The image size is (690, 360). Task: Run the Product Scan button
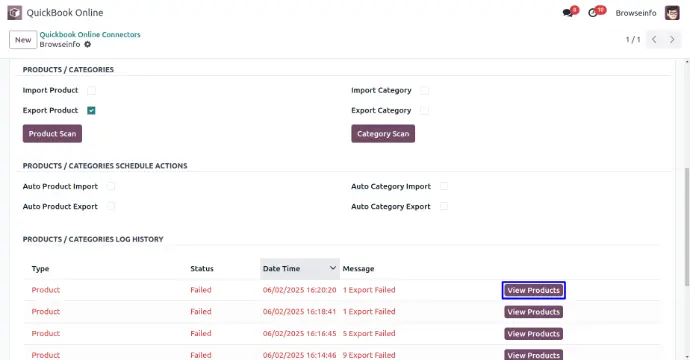[52, 134]
